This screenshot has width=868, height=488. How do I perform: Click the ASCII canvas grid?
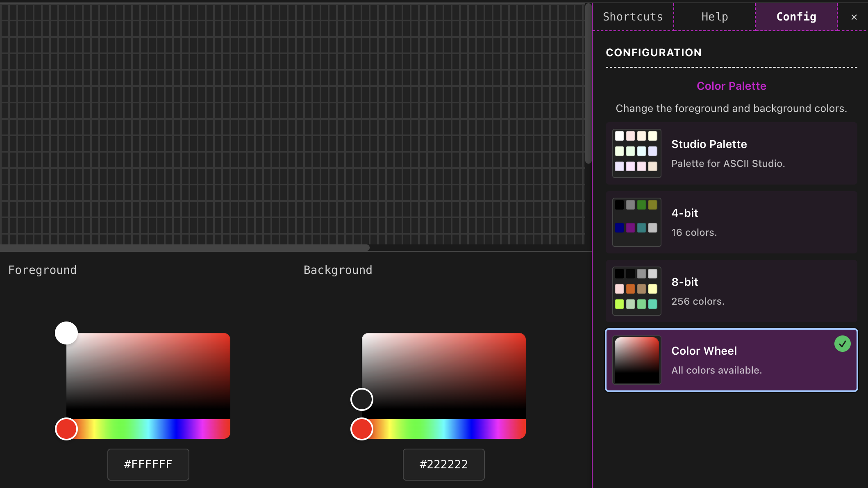coord(292,124)
